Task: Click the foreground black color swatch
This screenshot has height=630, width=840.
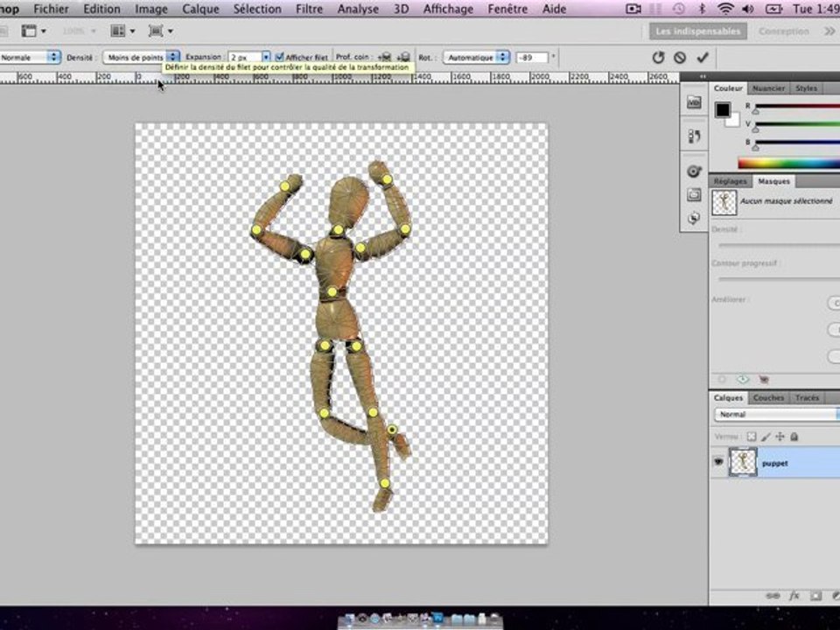Action: click(723, 110)
